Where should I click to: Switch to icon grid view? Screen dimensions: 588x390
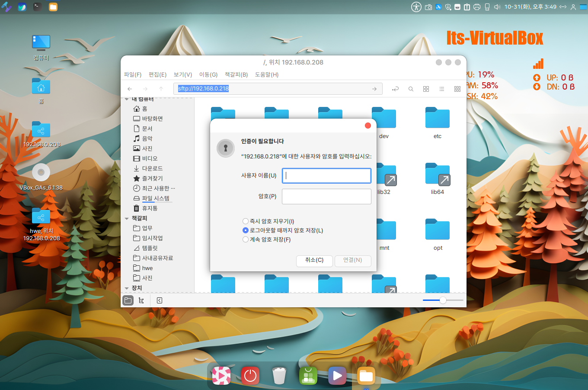click(426, 89)
